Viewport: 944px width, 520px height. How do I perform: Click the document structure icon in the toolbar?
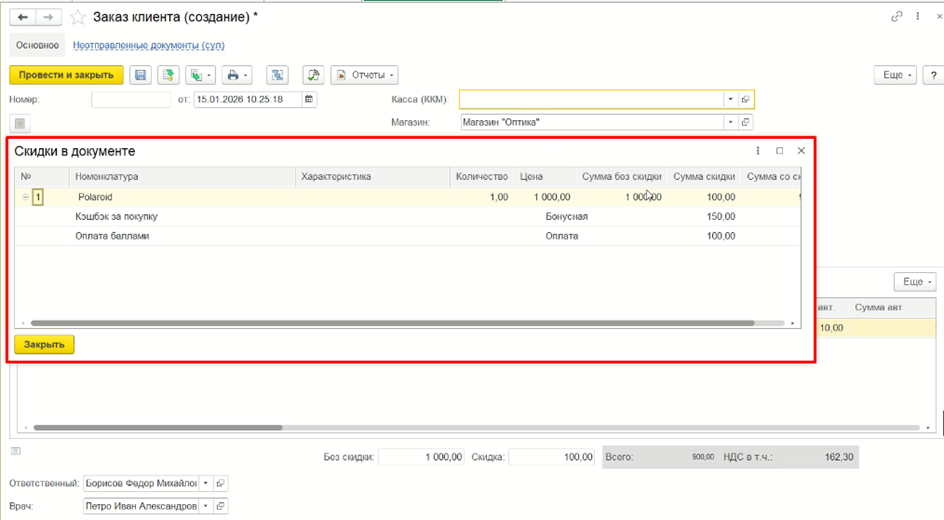tap(278, 75)
